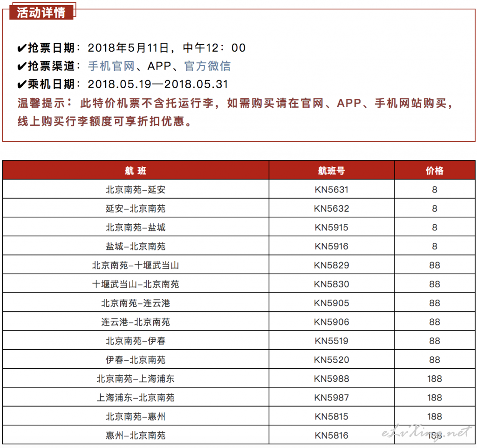Click the price 188 for KN5815
The image size is (477, 448).
coord(435,416)
